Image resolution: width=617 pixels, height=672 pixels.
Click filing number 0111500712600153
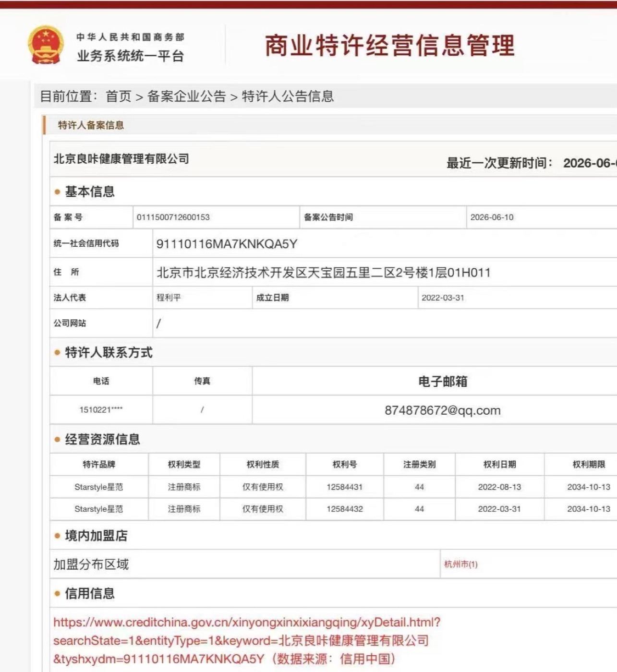click(x=173, y=217)
